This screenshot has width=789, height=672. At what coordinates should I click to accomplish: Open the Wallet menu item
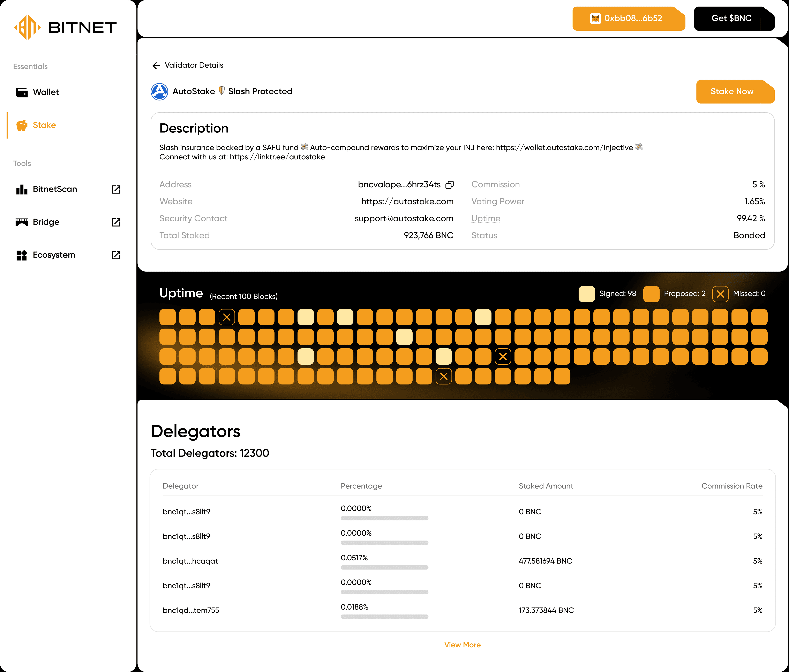click(x=46, y=92)
